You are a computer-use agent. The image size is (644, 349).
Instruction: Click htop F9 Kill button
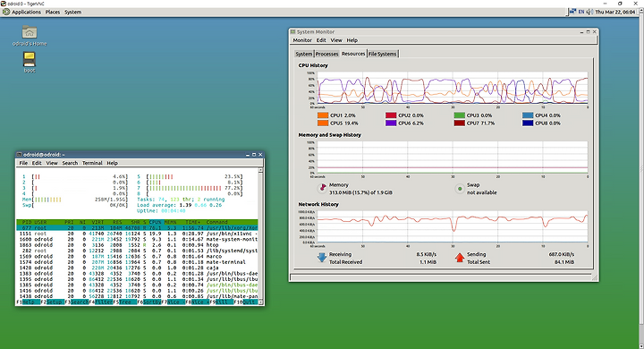222,302
